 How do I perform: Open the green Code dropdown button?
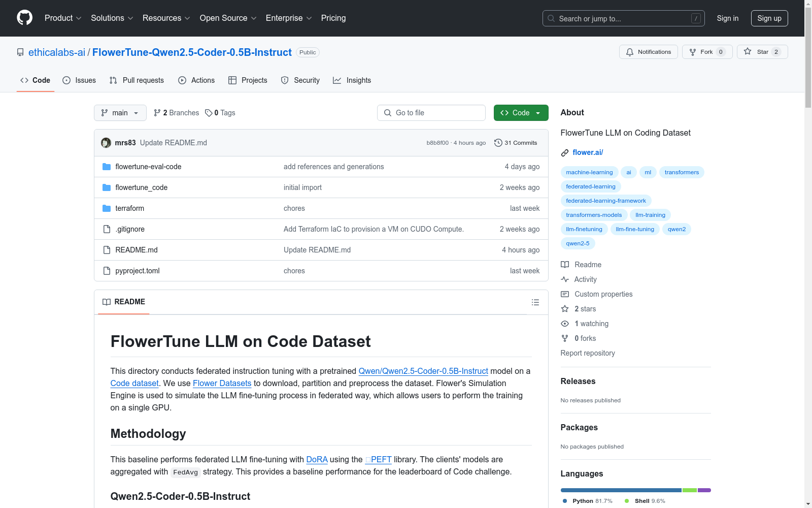point(521,113)
